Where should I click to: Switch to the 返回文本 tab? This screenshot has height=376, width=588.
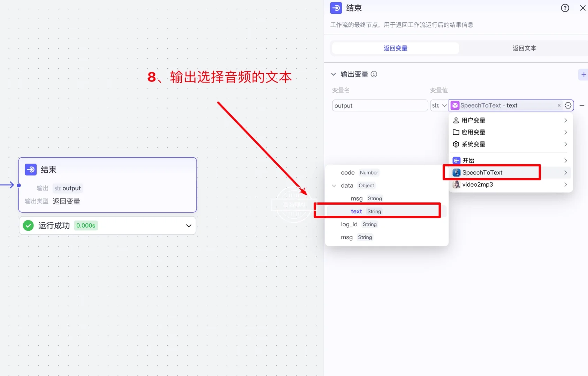pyautogui.click(x=524, y=48)
